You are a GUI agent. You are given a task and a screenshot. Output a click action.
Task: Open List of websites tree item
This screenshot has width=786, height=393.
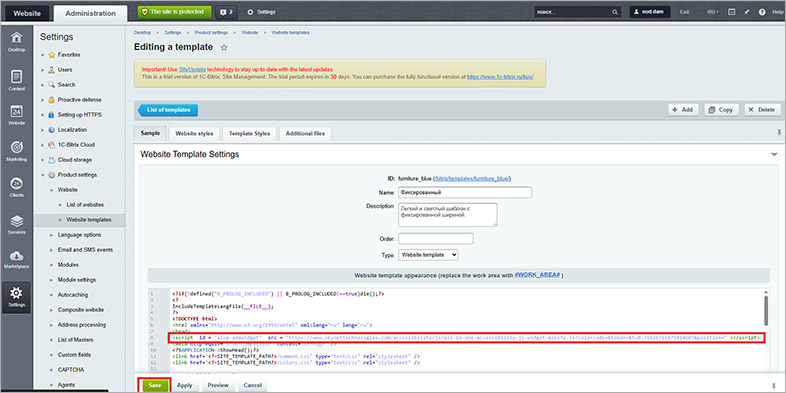click(85, 205)
